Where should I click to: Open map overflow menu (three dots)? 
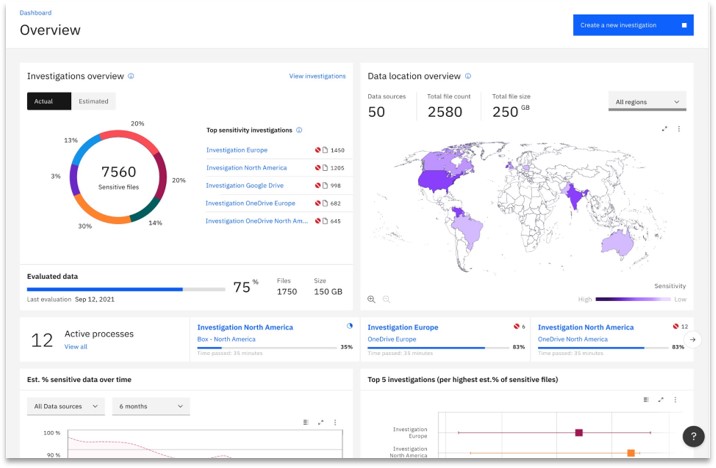(679, 128)
